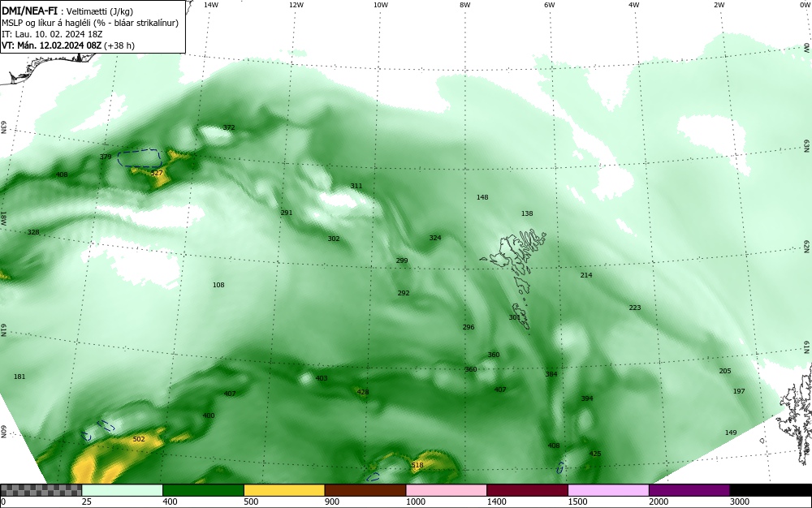Click the map value "324"
Image resolution: width=812 pixels, height=508 pixels.
coord(435,238)
